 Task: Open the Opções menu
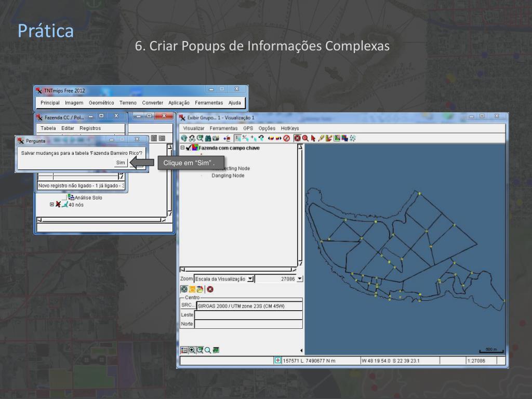pyautogui.click(x=267, y=128)
